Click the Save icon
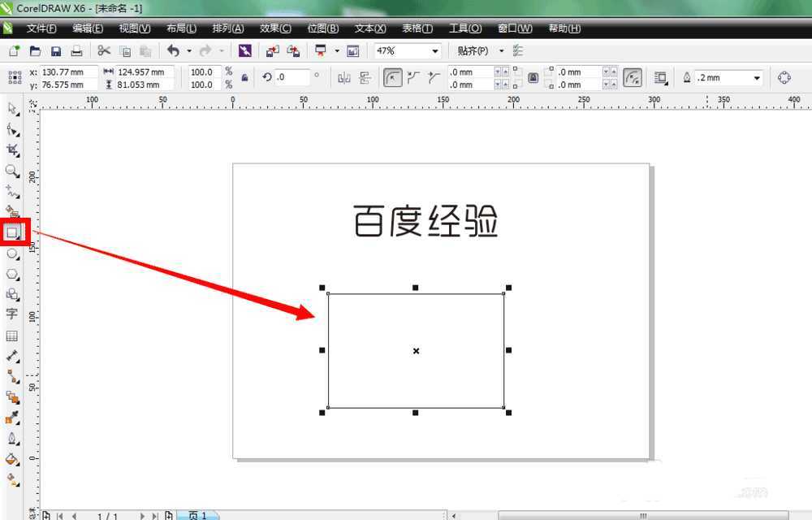 coord(55,50)
